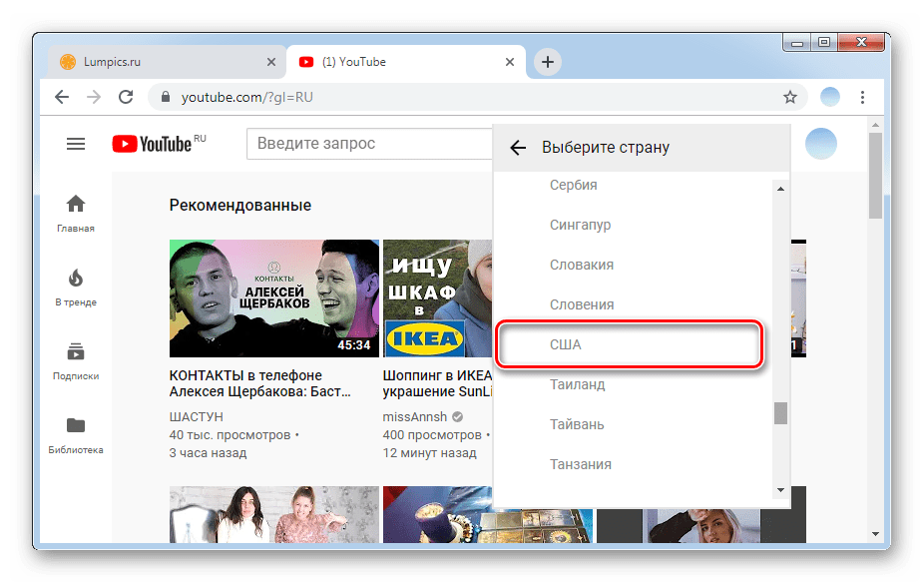The image size is (924, 583).
Task: Open В тренде trending section
Action: pyautogui.click(x=76, y=287)
